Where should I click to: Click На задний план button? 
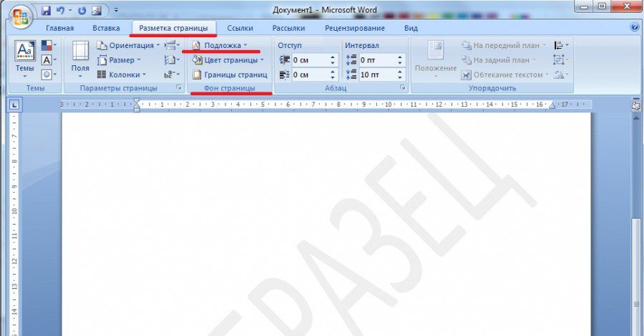(x=499, y=60)
